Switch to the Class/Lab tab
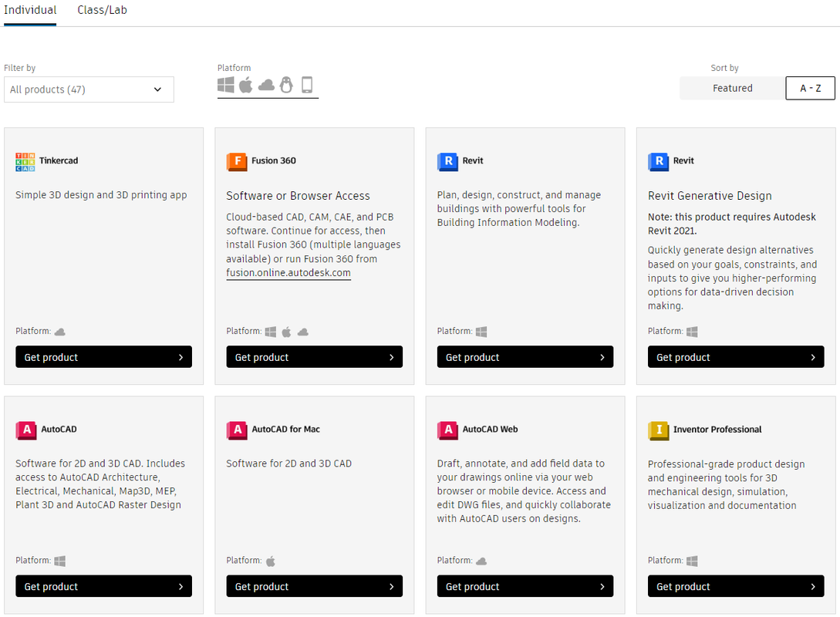Viewport: 840px width, 617px height. tap(102, 10)
